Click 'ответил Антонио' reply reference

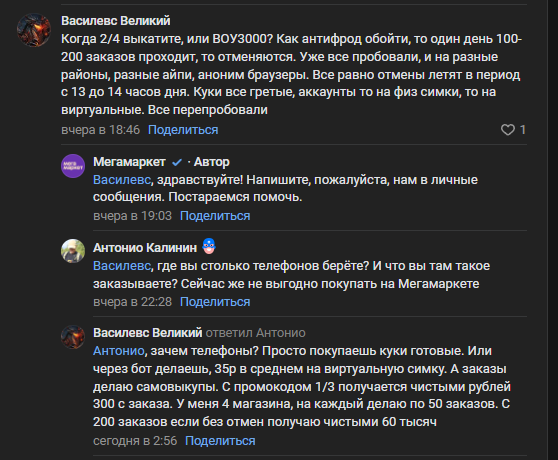256,333
